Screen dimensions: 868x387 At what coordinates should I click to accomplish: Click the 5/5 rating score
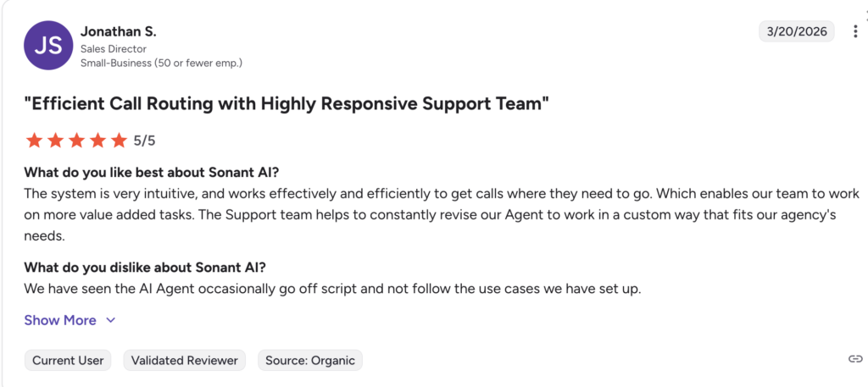(145, 141)
